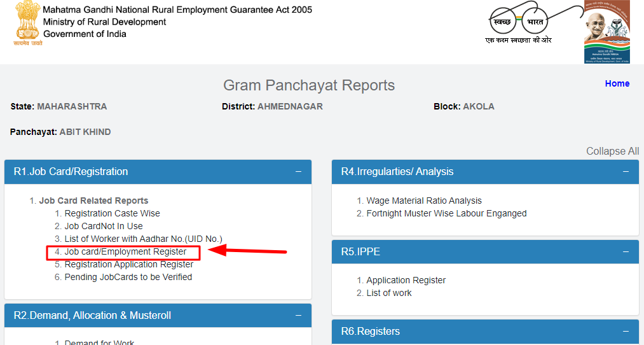
Task: Open List of Worker with Aadhar No. report
Action: tap(143, 239)
